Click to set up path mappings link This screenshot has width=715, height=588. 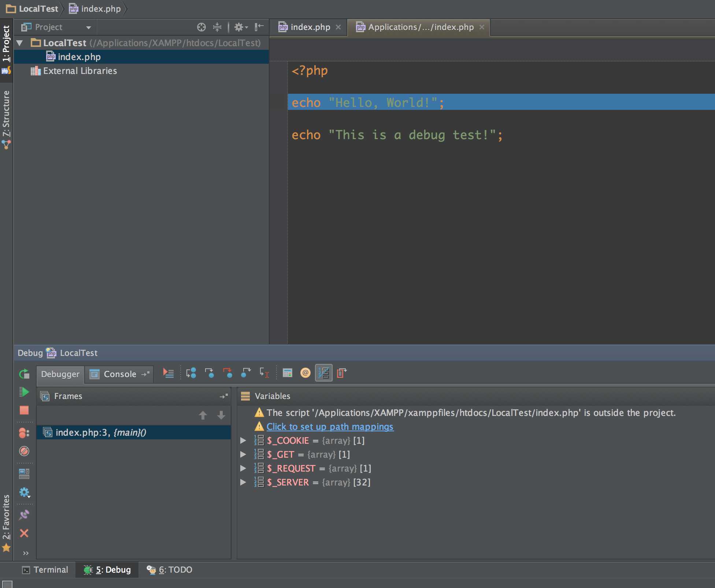(330, 427)
